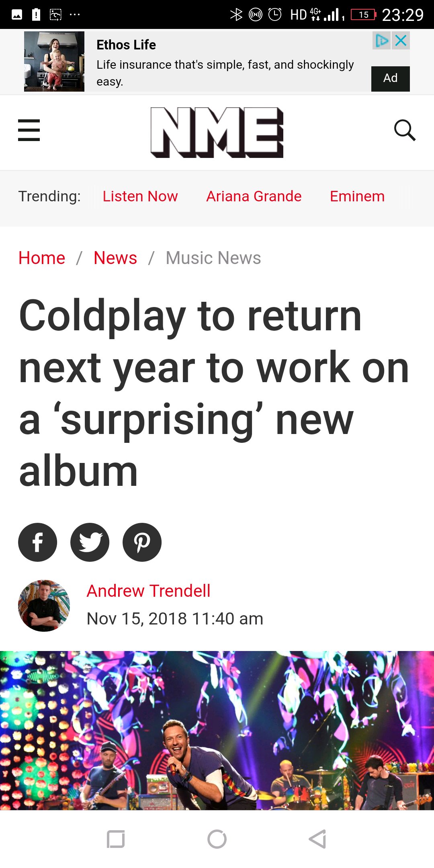Close the Ethos Life ad
The image size is (434, 868).
click(x=401, y=41)
